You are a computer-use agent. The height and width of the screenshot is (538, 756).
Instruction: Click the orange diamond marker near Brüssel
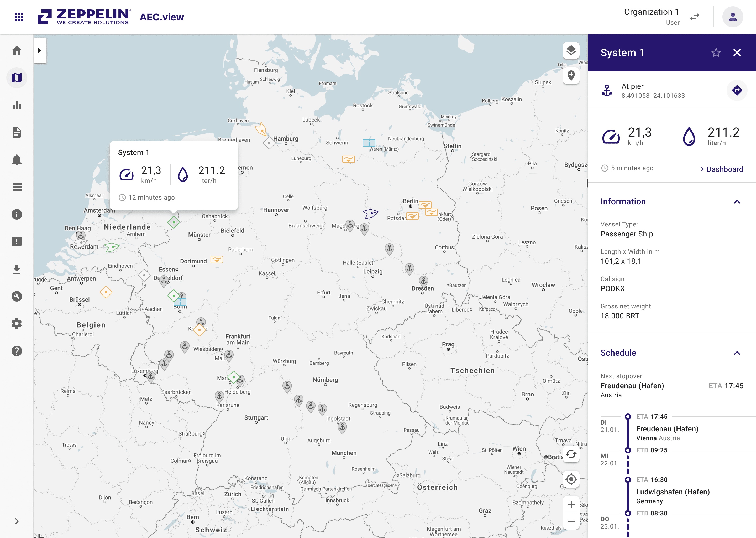(106, 292)
